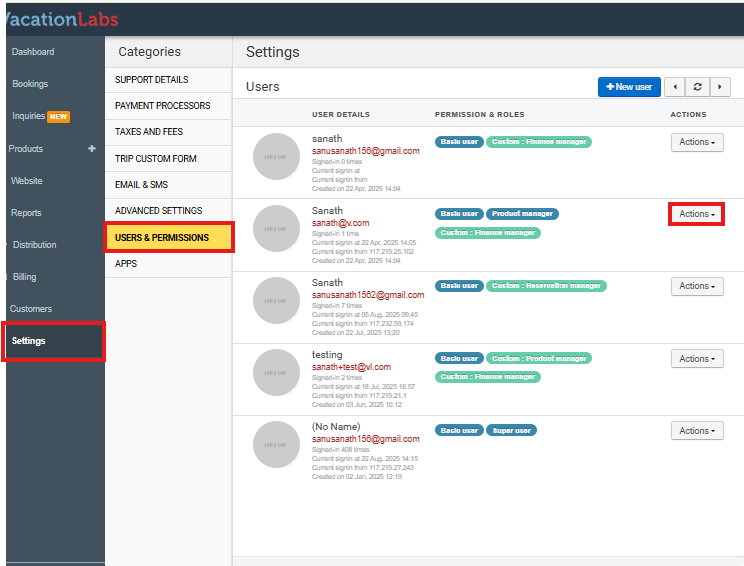744x566 pixels.
Task: Select Users & Permissions category
Action: 169,238
